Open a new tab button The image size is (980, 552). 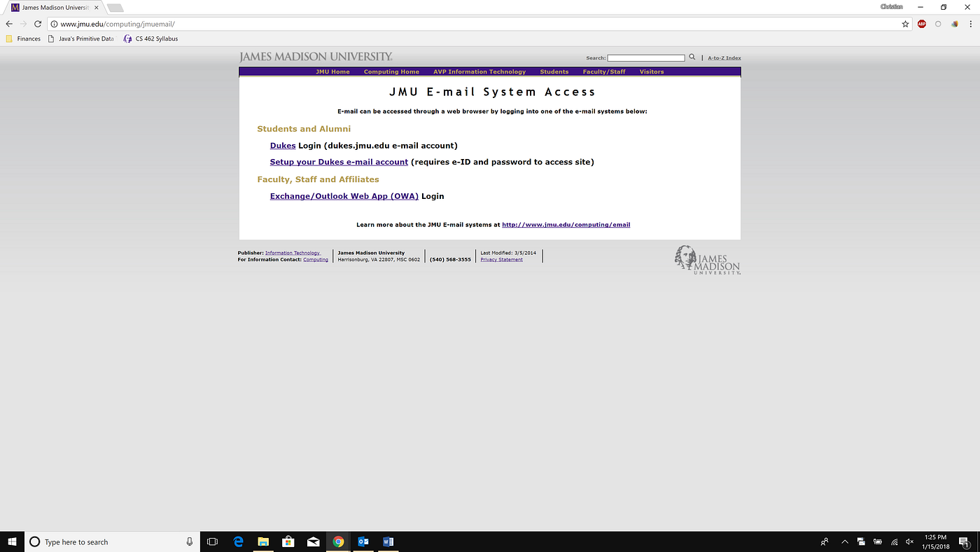tap(115, 8)
